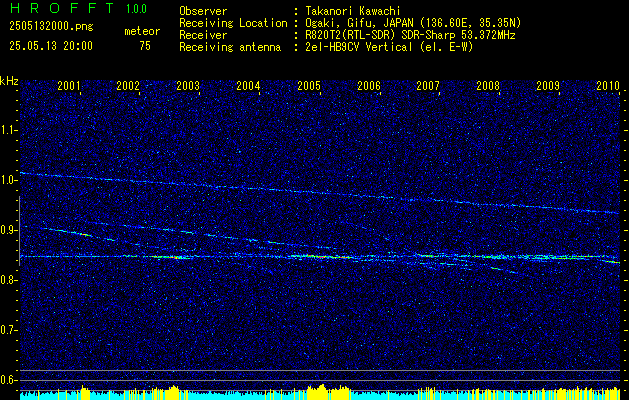This screenshot has width=629, height=400.
Task: Click the 2009 time axis label
Action: (548, 86)
